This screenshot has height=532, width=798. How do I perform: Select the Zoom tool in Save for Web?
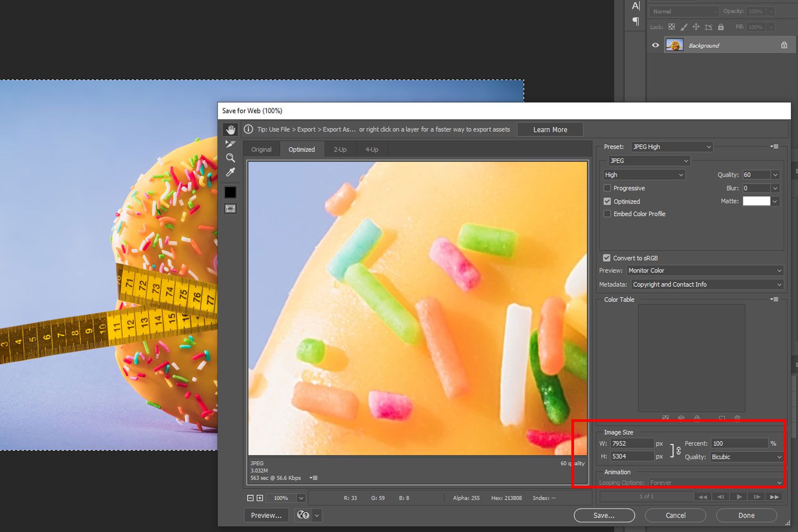(230, 158)
